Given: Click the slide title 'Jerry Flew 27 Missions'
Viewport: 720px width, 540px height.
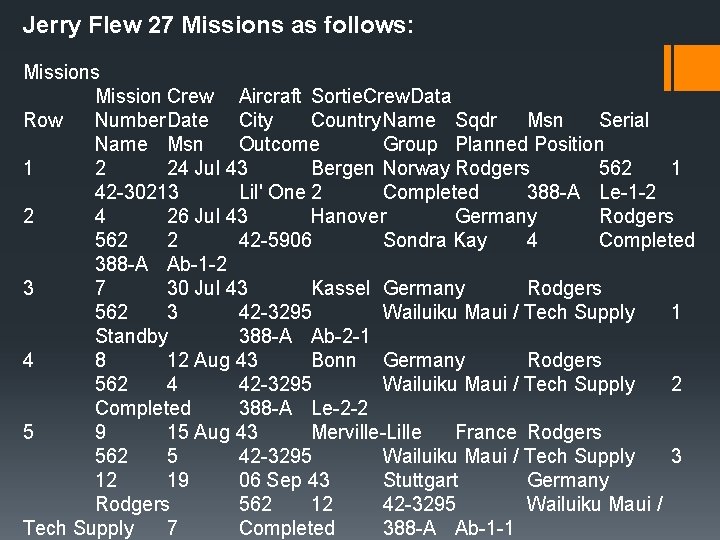Looking at the screenshot, I should [217, 24].
